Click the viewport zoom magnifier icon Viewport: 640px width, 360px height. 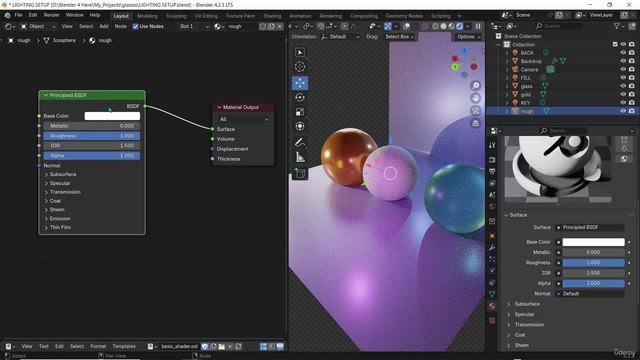tap(476, 85)
